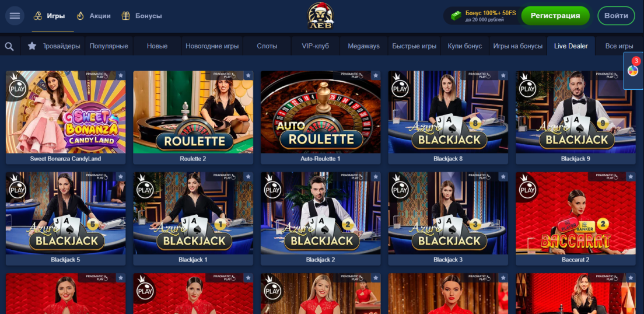Click the green cash bonus icon
Image resolution: width=644 pixels, height=314 pixels.
point(456,16)
